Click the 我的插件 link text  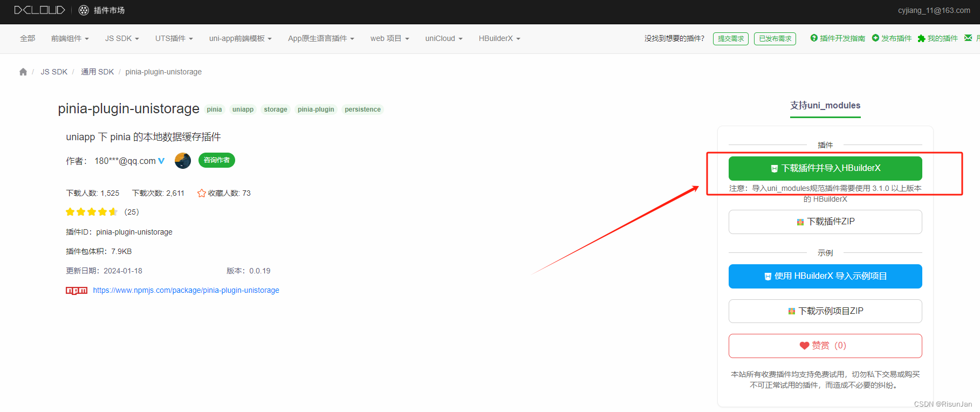[x=943, y=38]
